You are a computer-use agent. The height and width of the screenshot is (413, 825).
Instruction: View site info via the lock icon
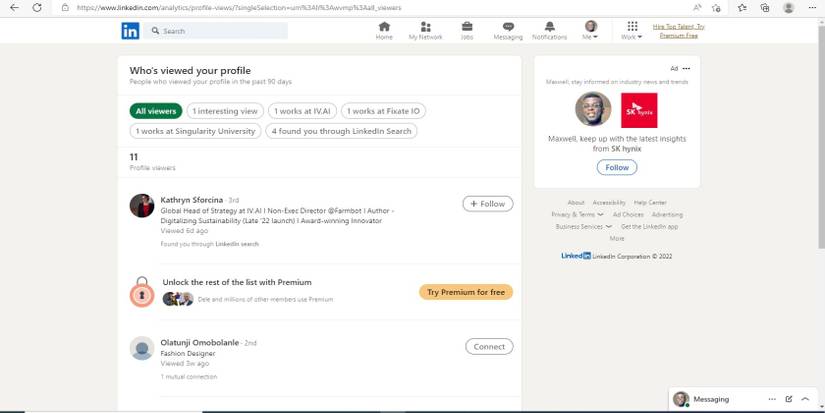tap(65, 8)
